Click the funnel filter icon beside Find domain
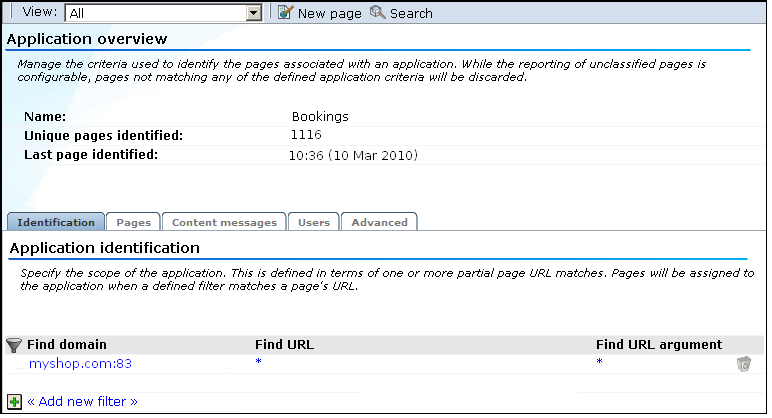 (x=14, y=345)
